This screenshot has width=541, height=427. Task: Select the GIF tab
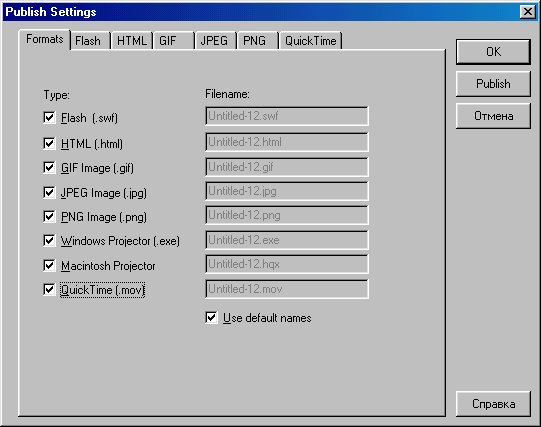click(x=174, y=41)
